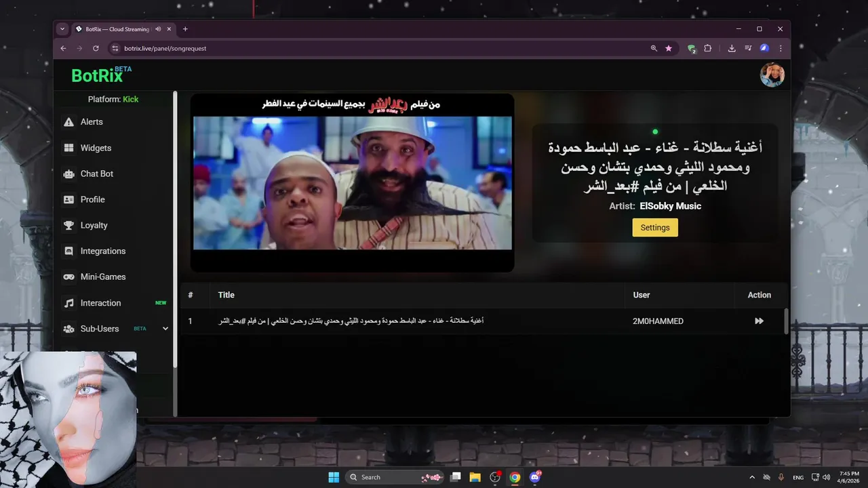Click the microphone icon in system tray
This screenshot has height=488, width=868.
pos(781,477)
